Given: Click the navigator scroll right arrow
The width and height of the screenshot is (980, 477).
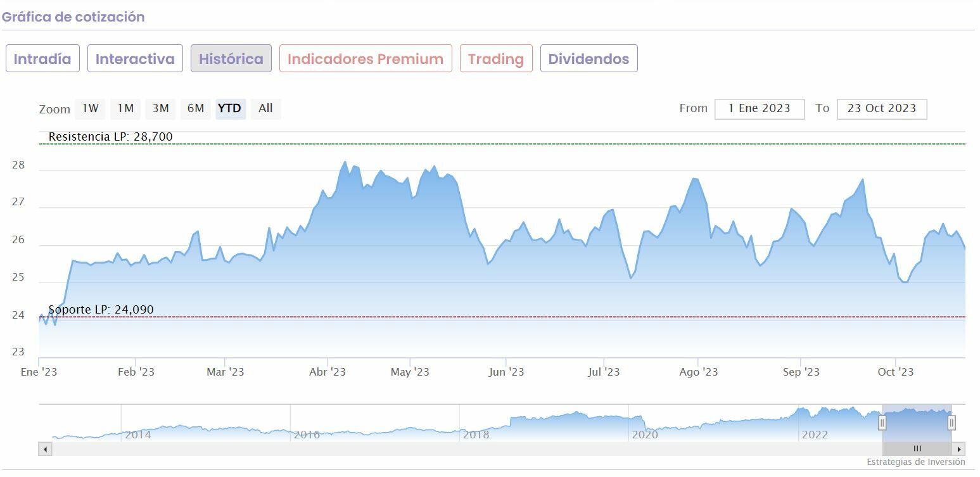Looking at the screenshot, I should point(960,449).
